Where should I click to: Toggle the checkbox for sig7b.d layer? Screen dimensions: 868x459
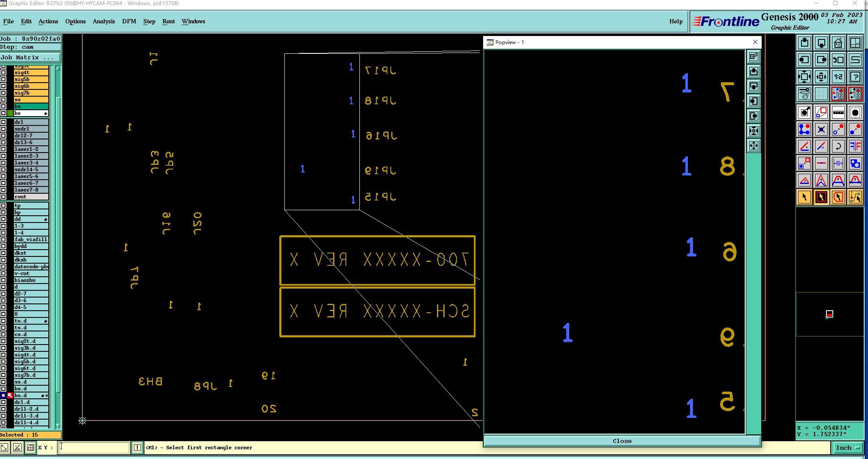[3, 375]
